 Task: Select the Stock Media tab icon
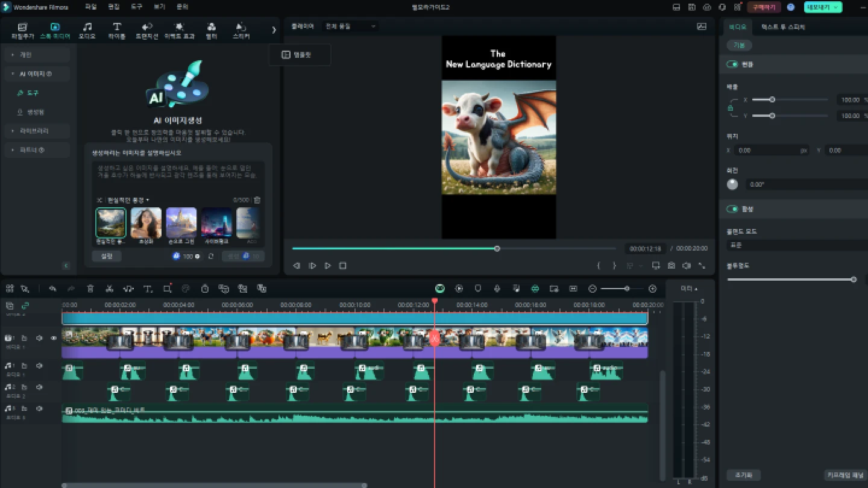pyautogui.click(x=55, y=27)
